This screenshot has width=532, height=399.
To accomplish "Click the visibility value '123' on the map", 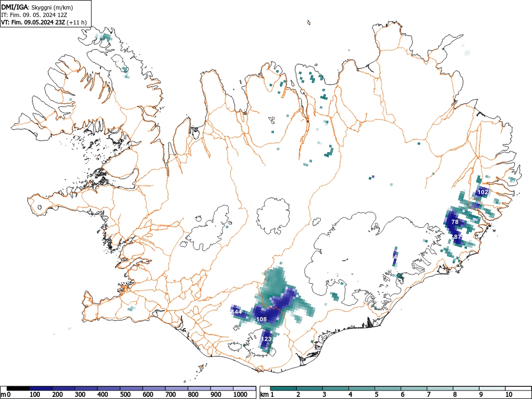I will tap(267, 338).
